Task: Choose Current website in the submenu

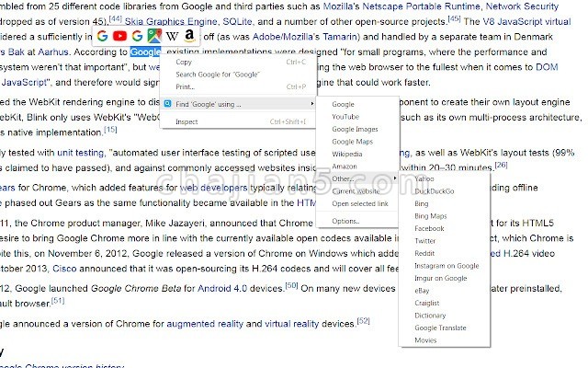Action: pyautogui.click(x=357, y=191)
